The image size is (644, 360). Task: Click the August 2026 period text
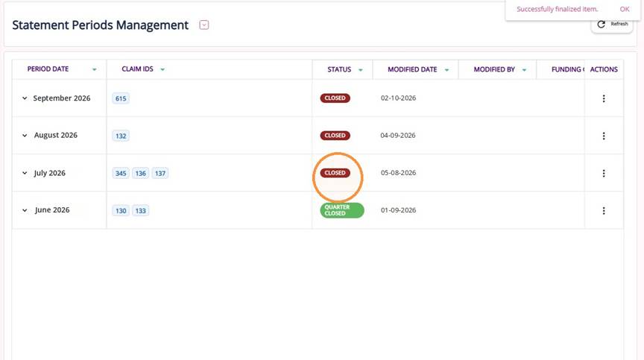pos(56,135)
